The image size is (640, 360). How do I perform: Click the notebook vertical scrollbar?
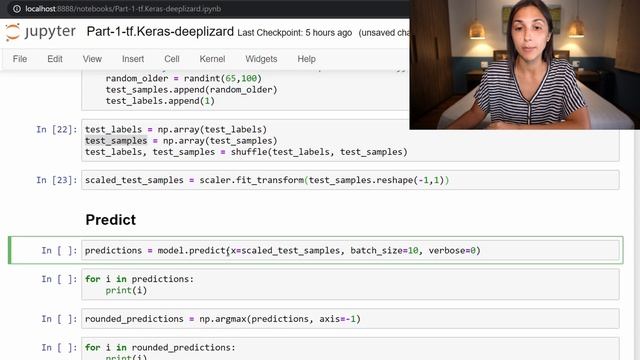[x=637, y=245]
